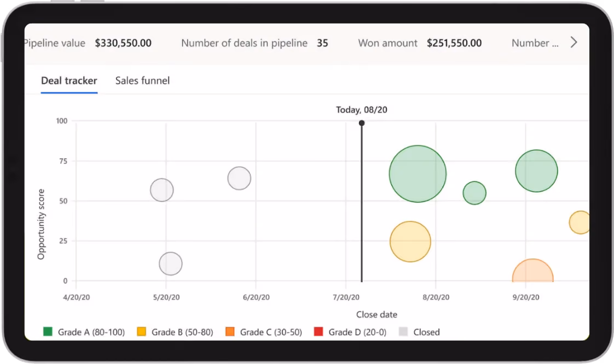Viewport: 614px width, 364px height.
Task: Click the yellow Grade B legend swatch
Action: point(141,332)
